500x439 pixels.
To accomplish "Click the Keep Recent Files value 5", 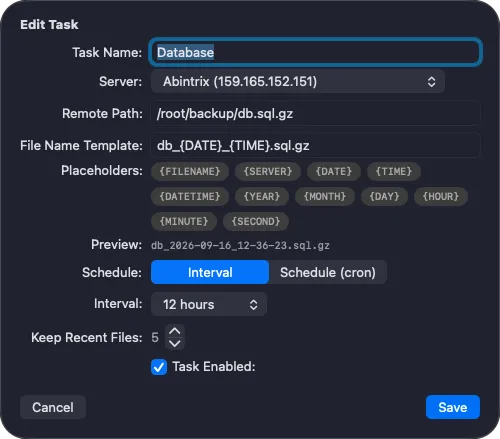I will click(155, 337).
